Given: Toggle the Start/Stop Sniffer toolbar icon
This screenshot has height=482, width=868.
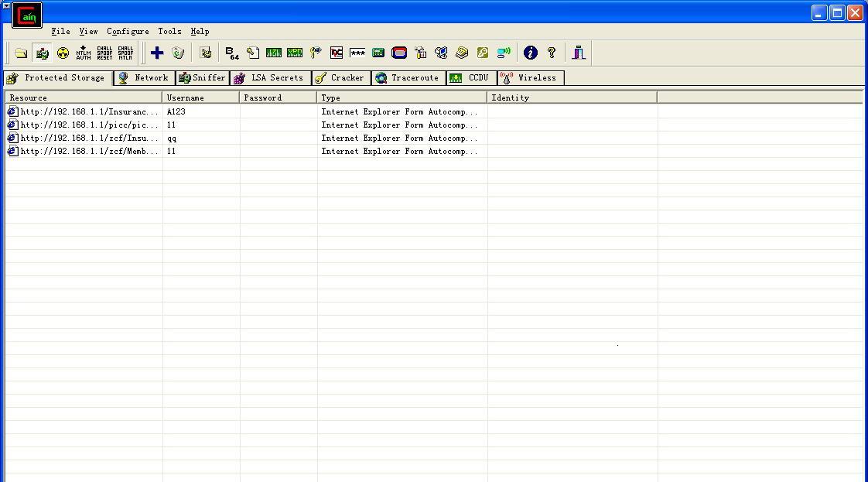Looking at the screenshot, I should (42, 53).
